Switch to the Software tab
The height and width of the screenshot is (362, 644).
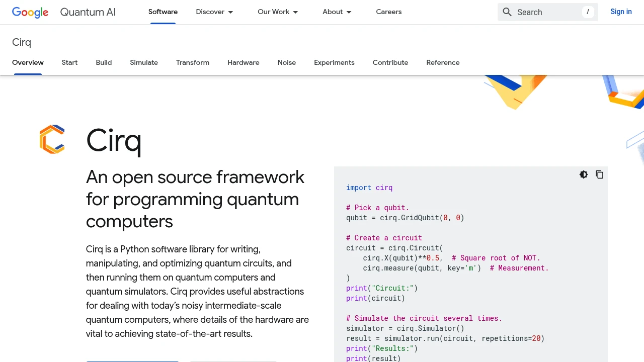coord(163,12)
